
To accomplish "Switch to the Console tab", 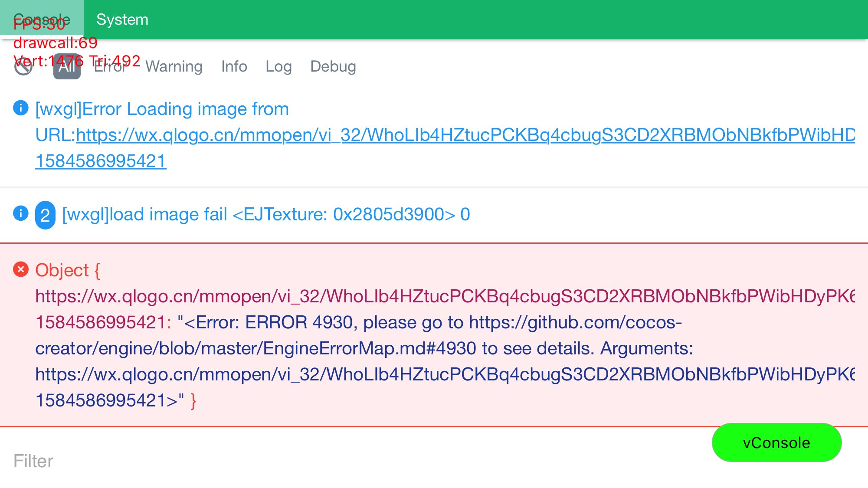I will coord(42,20).
